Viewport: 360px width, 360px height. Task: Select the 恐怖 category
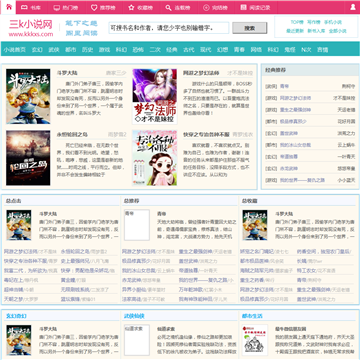[138, 50]
